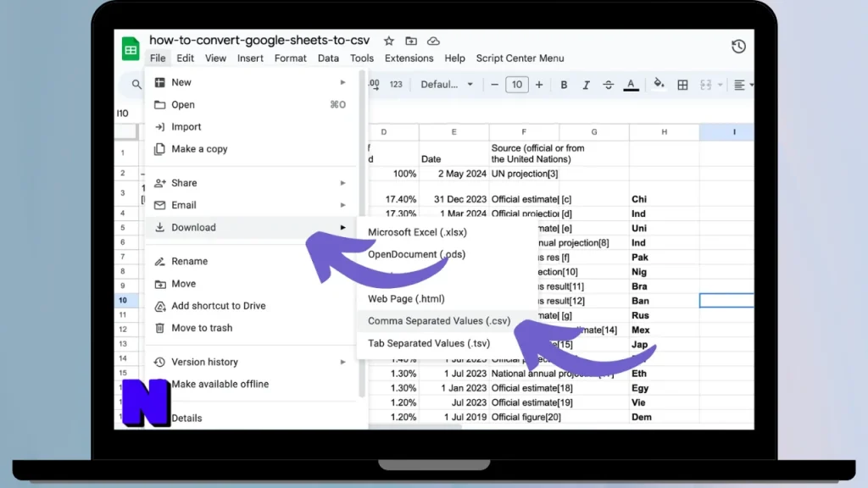The height and width of the screenshot is (488, 868).
Task: Open the Insert menu
Action: [x=250, y=58]
